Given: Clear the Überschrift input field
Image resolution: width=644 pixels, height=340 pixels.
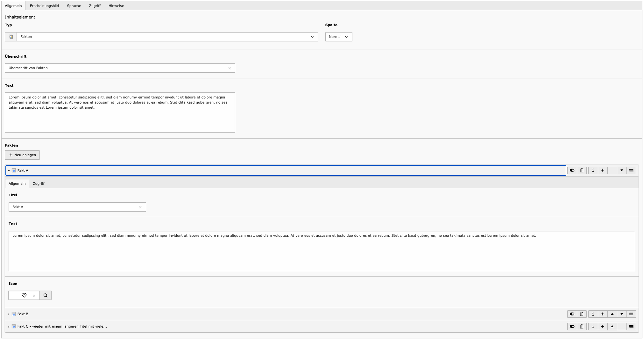Looking at the screenshot, I should coord(229,68).
